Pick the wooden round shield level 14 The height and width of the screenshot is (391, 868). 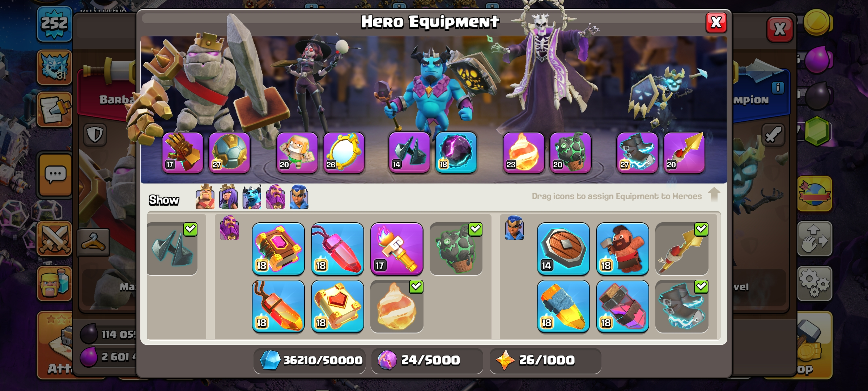[x=563, y=249]
